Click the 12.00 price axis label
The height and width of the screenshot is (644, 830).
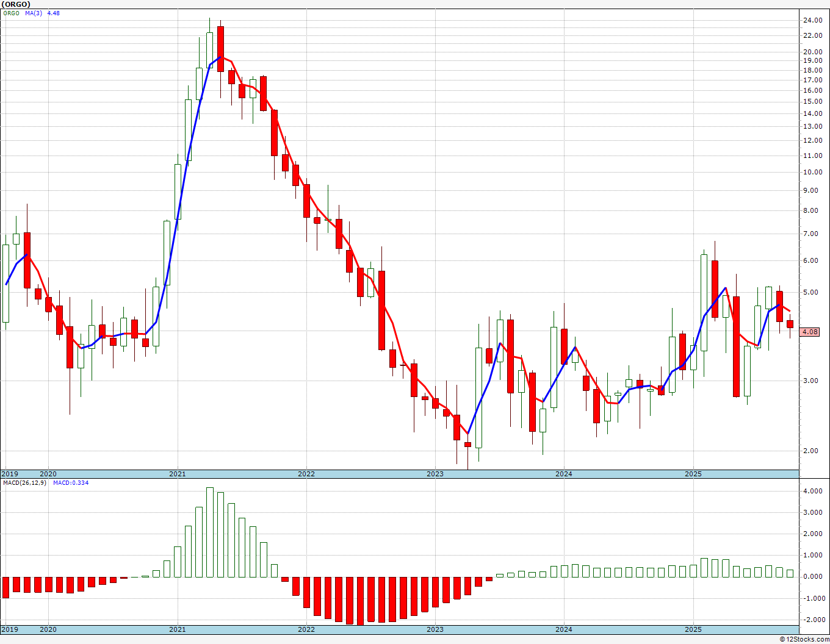click(x=812, y=140)
